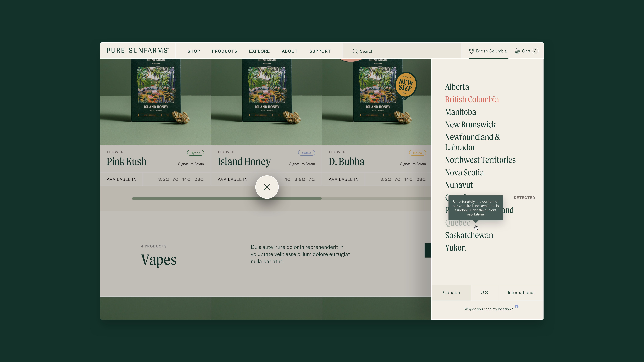Click the Pure Sunfarms logo

tap(137, 51)
